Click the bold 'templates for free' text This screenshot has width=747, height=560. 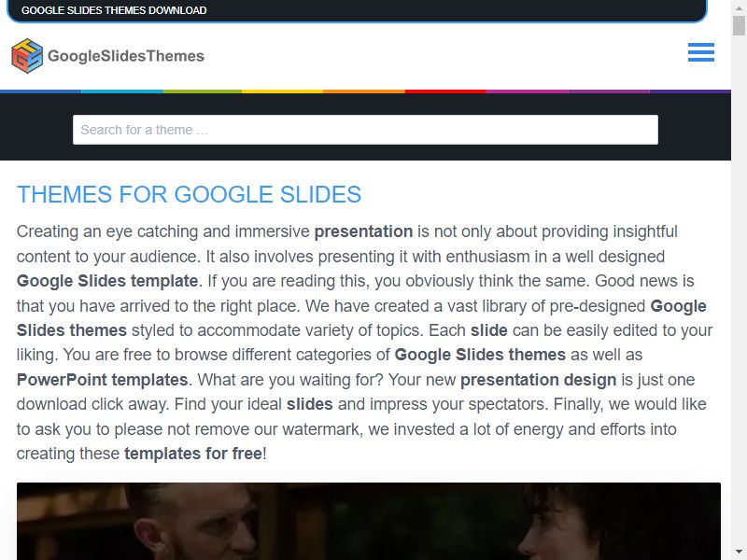point(193,454)
